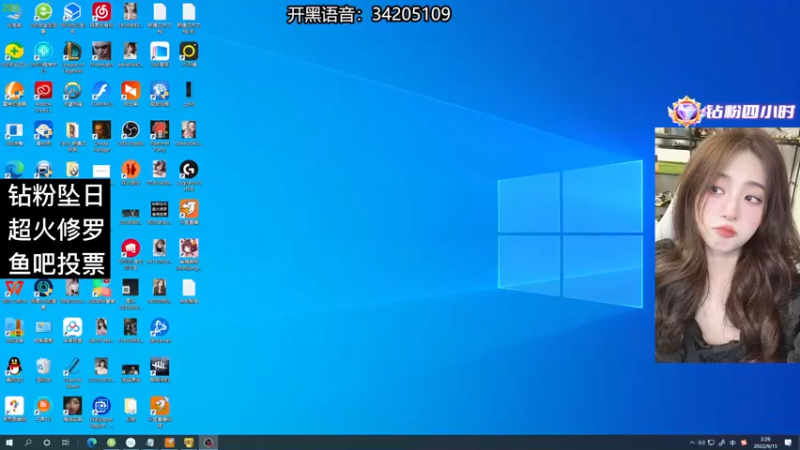This screenshot has height=450, width=800.
Task: Open the Windows Start menu
Action: point(9,442)
